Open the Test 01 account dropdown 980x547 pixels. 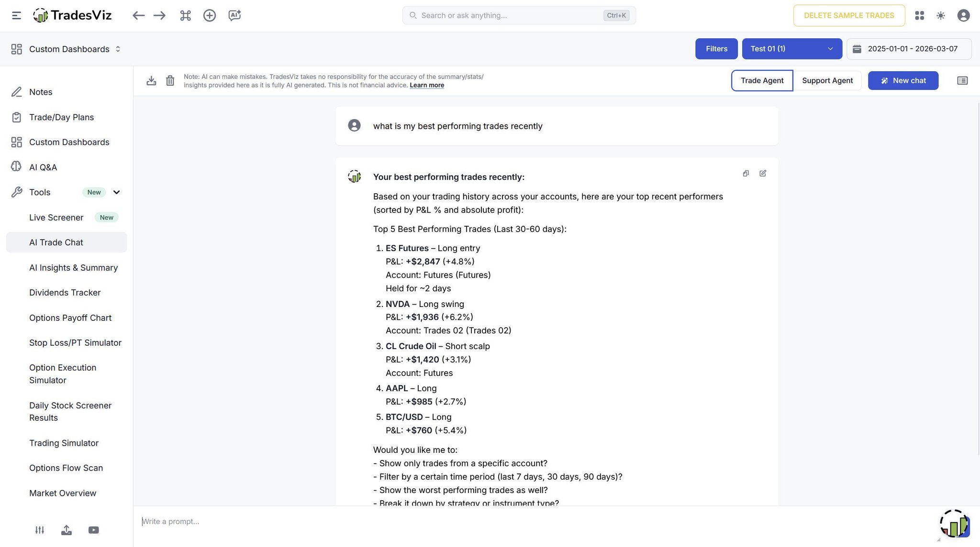(791, 49)
